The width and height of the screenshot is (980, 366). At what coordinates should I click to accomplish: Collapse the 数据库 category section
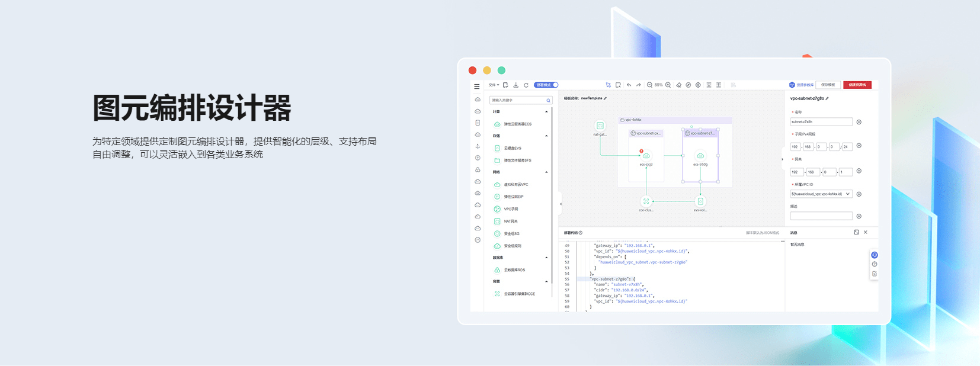click(546, 258)
